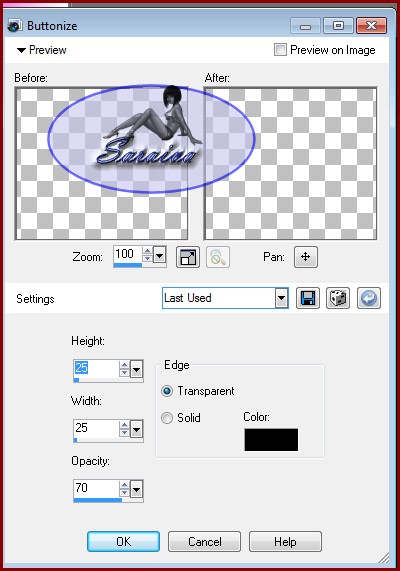The height and width of the screenshot is (571, 400).
Task: Maximize the Buttonize dialog
Action: pyautogui.click(x=338, y=26)
